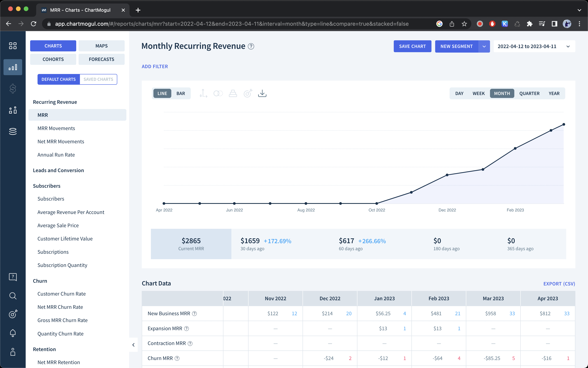Image resolution: width=588 pixels, height=368 pixels.
Task: Open Net MRR Movements chart
Action: point(61,141)
